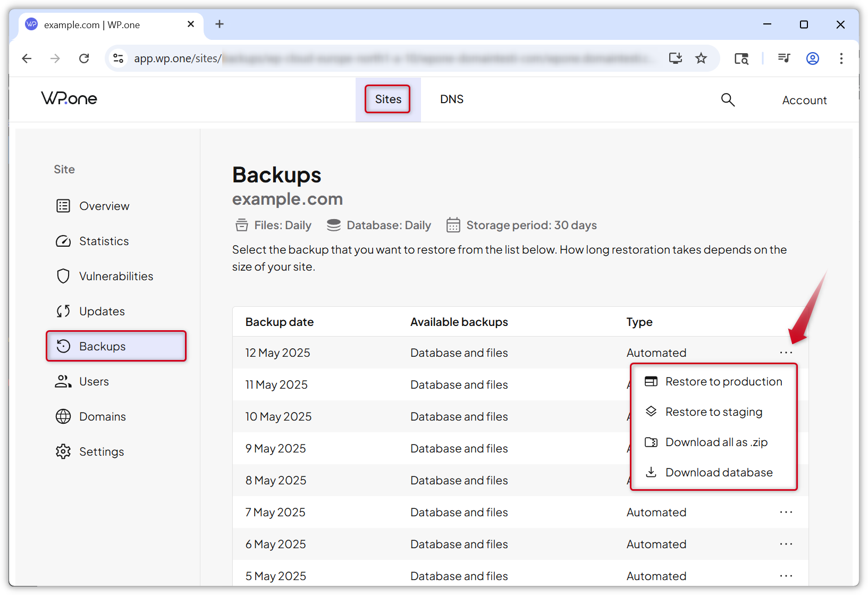Select the Domains globe icon

pos(63,416)
